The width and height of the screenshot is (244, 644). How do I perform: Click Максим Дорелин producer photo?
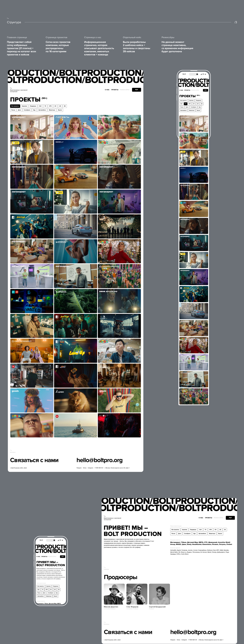(114, 594)
